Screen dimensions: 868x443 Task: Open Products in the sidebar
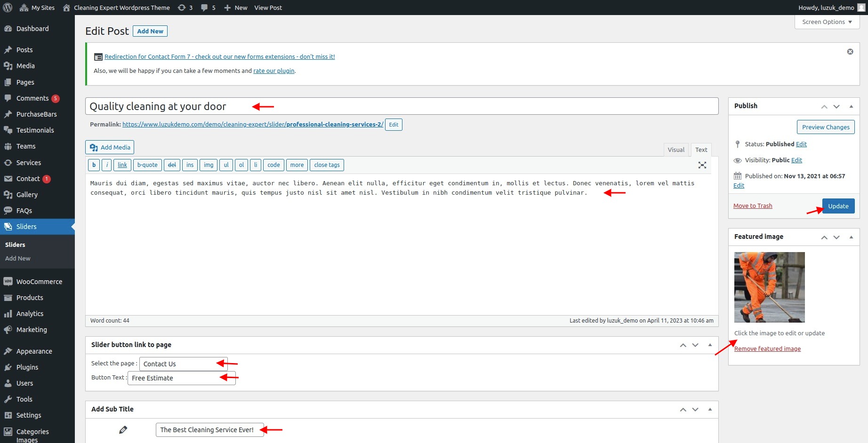pyautogui.click(x=37, y=298)
